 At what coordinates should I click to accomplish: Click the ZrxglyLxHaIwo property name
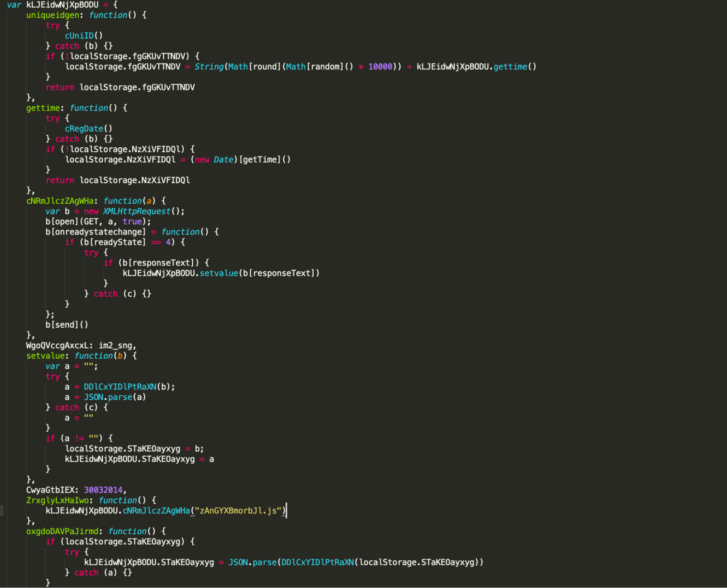coord(57,500)
